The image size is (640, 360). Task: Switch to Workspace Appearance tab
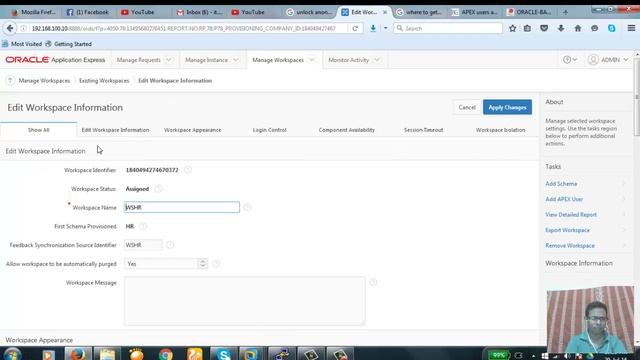(193, 130)
